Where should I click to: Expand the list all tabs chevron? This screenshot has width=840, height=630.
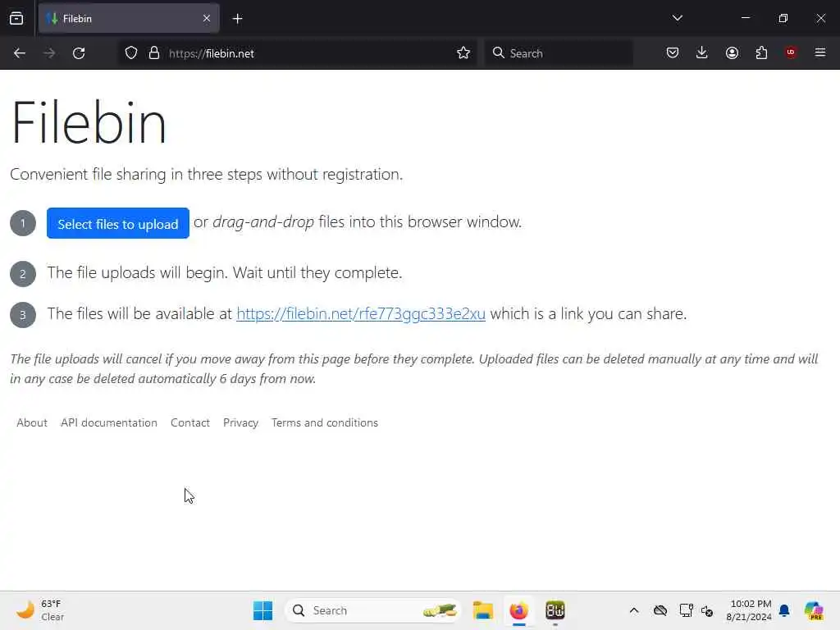[677, 18]
